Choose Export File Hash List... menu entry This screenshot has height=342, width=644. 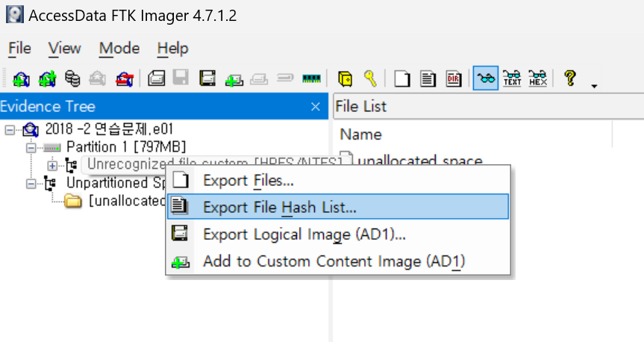coord(338,207)
